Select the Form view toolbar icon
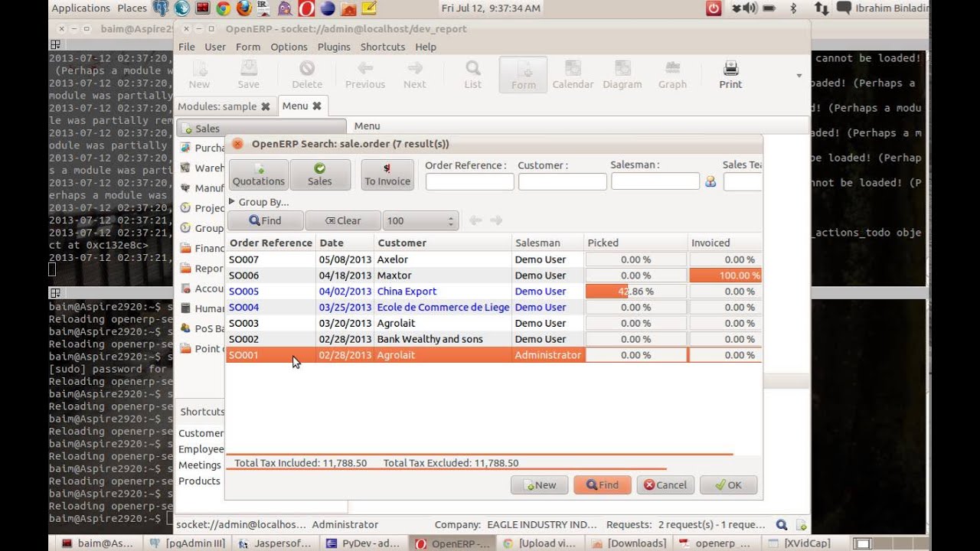 point(524,74)
